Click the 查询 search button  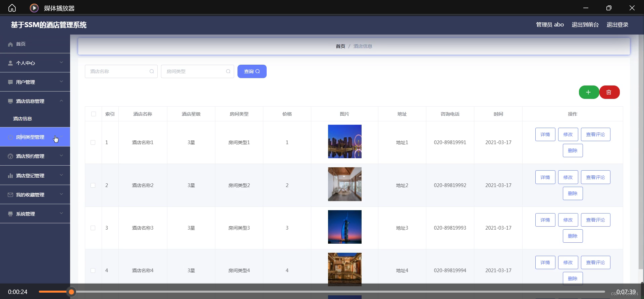click(x=252, y=71)
